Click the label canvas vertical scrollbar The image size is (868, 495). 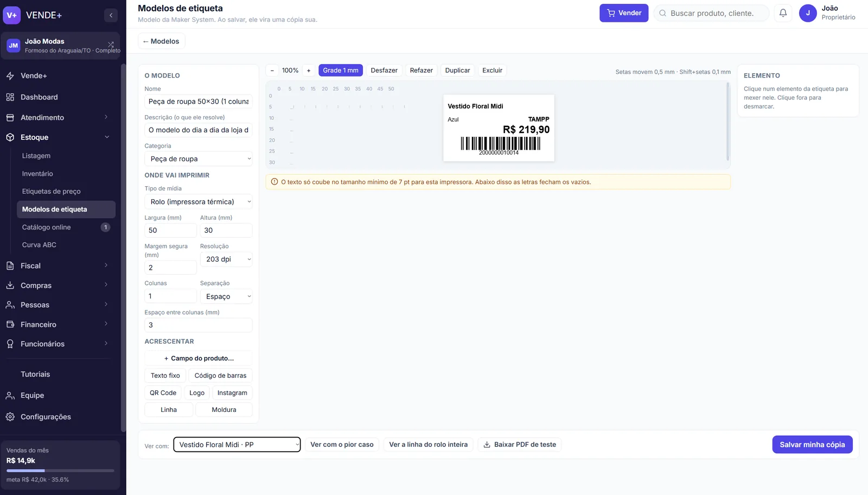point(727,122)
